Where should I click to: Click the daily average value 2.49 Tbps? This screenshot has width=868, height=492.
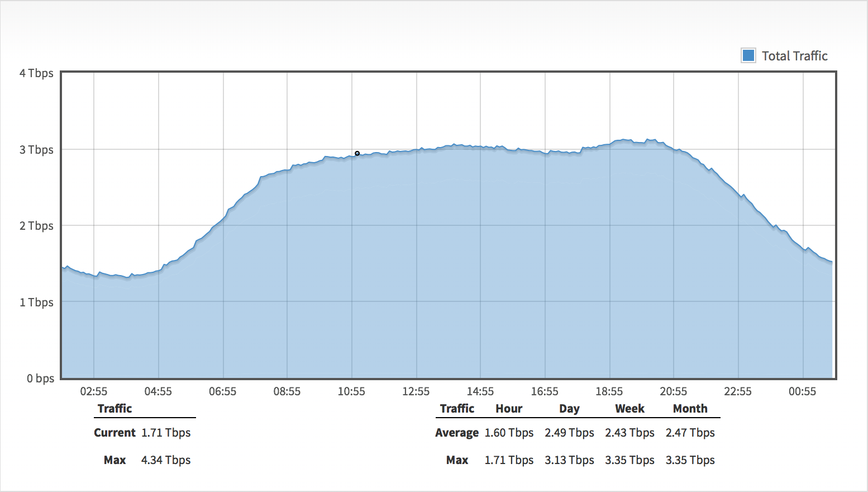(x=569, y=433)
